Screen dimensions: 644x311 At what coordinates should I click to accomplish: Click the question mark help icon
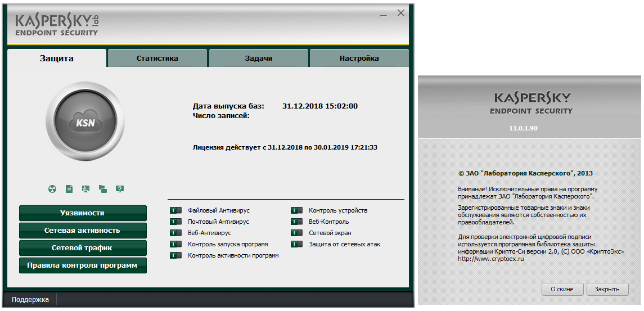[120, 189]
